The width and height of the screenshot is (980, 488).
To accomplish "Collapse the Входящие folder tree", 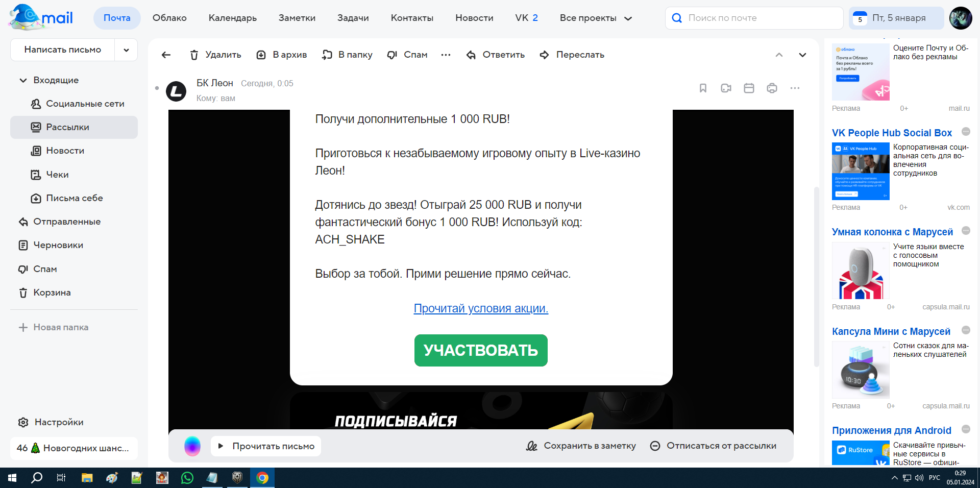I will pyautogui.click(x=23, y=80).
